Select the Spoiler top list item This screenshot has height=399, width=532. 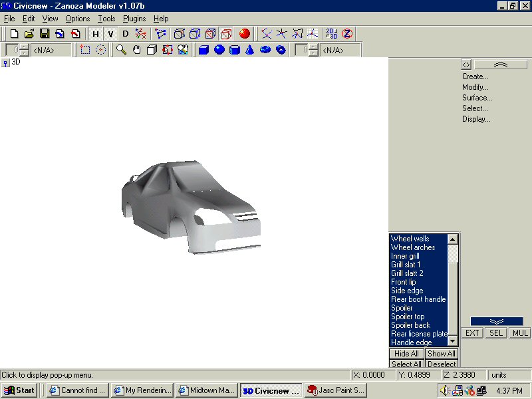coord(408,317)
